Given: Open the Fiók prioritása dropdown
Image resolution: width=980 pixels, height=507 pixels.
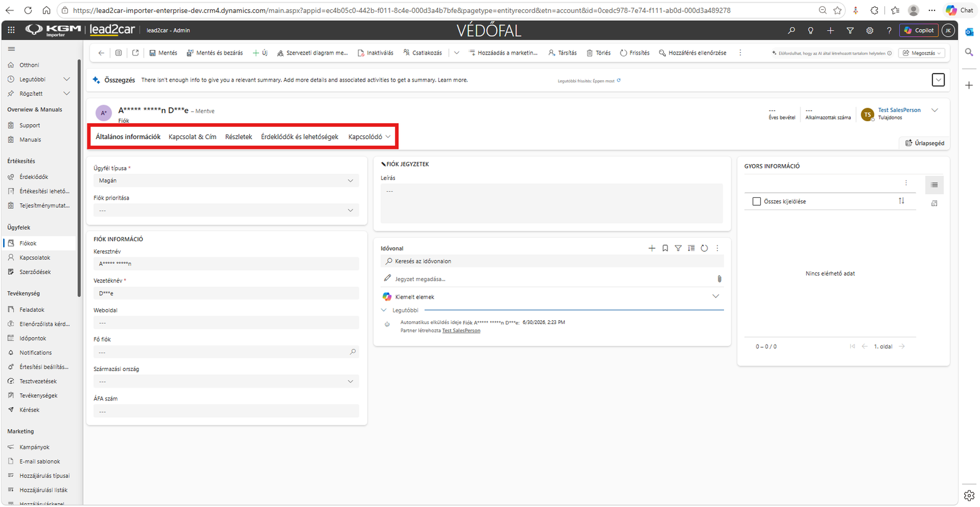Looking at the screenshot, I should [226, 210].
